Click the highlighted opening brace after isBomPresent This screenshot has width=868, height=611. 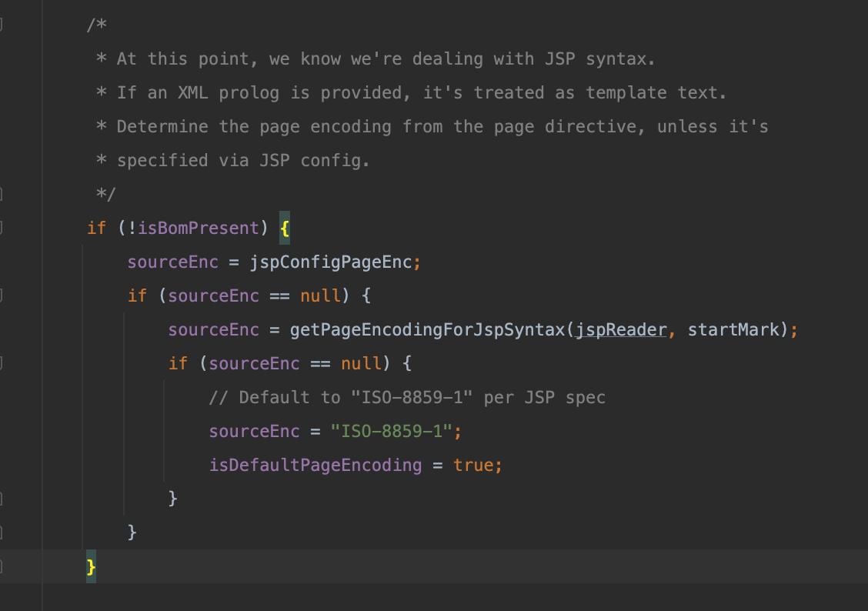coord(284,228)
